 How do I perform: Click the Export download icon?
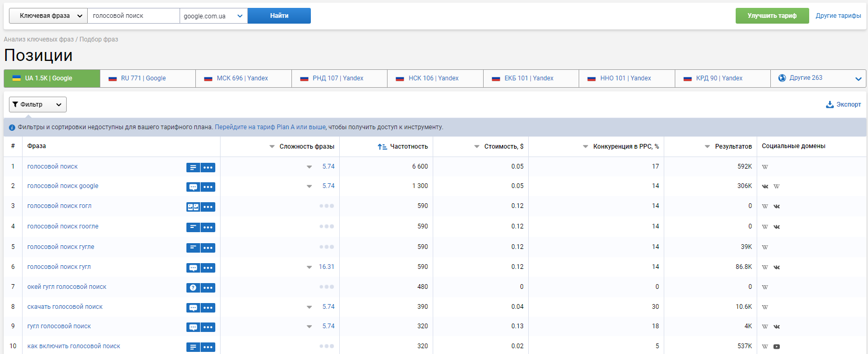(830, 105)
